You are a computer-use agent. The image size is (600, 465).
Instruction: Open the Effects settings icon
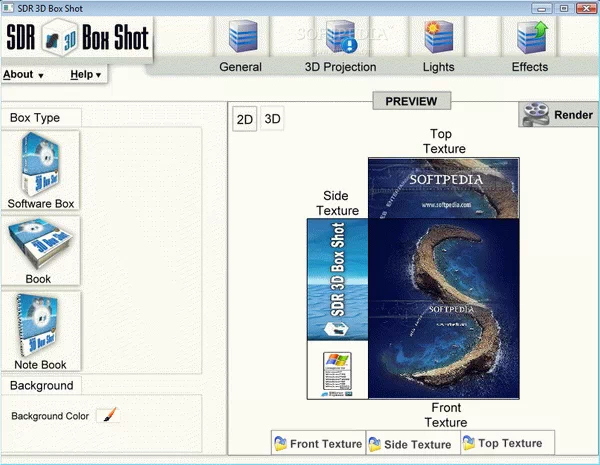coord(529,38)
